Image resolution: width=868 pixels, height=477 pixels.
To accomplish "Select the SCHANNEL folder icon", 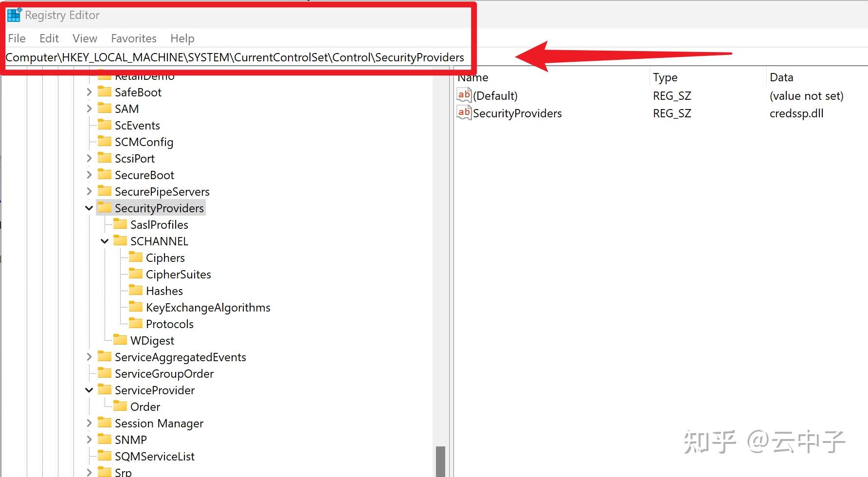I will 120,240.
